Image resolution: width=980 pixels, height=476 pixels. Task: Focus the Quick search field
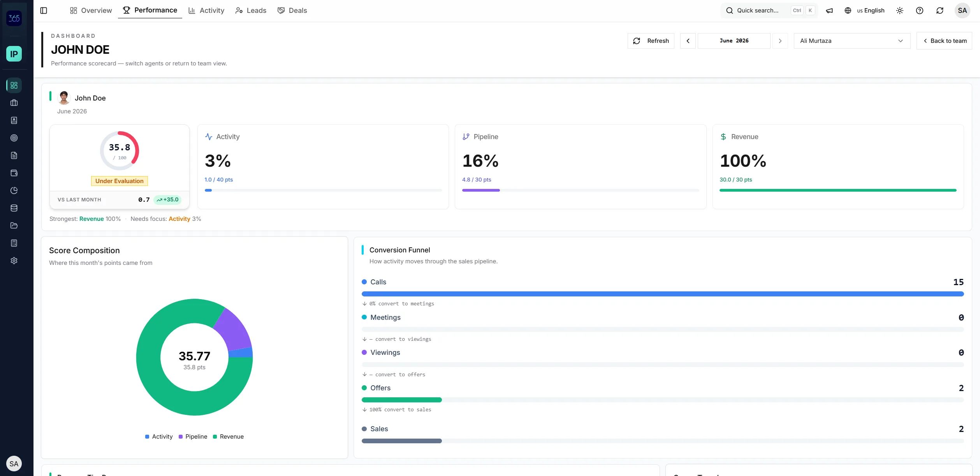[x=769, y=11]
